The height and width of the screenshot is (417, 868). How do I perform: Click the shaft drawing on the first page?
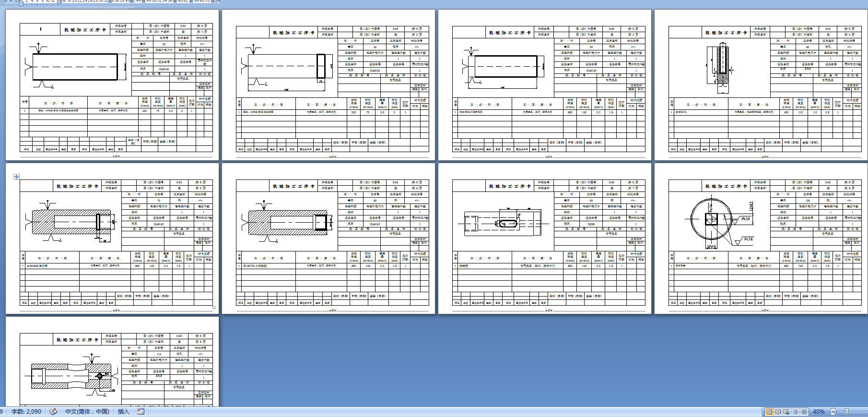tap(75, 67)
